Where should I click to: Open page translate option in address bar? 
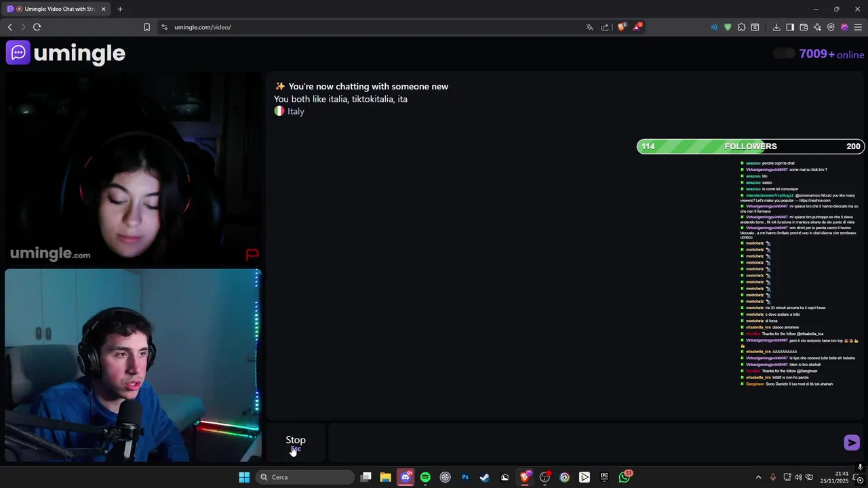click(x=589, y=27)
